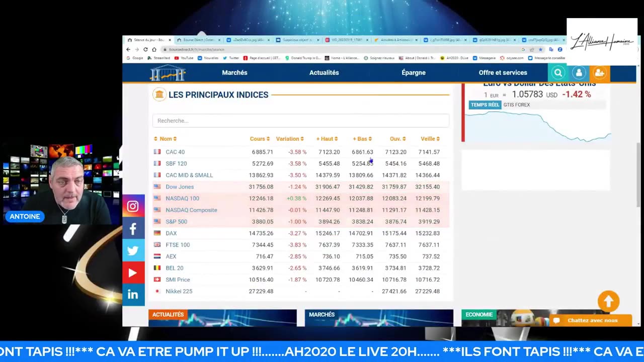Go back with the browser back arrow

pyautogui.click(x=128, y=49)
